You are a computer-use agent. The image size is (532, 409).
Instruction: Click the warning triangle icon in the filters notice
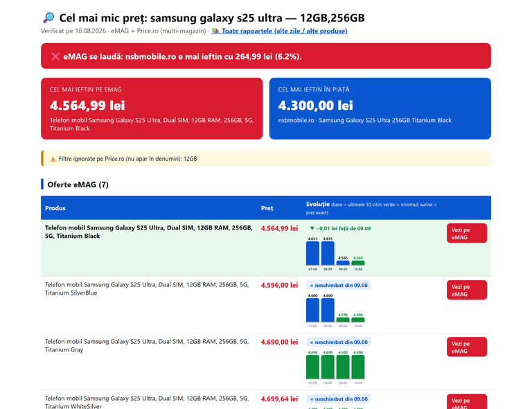53,159
